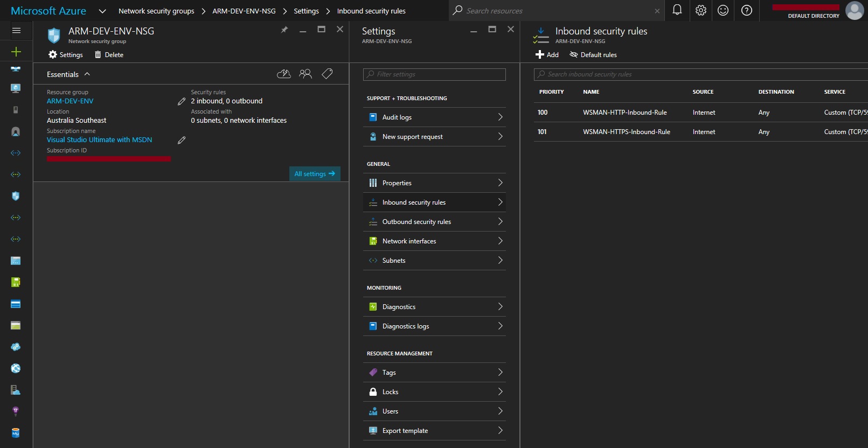Select the WSMAN-HTTPS-Inbound-Rule row
868x448 pixels.
(x=700, y=132)
